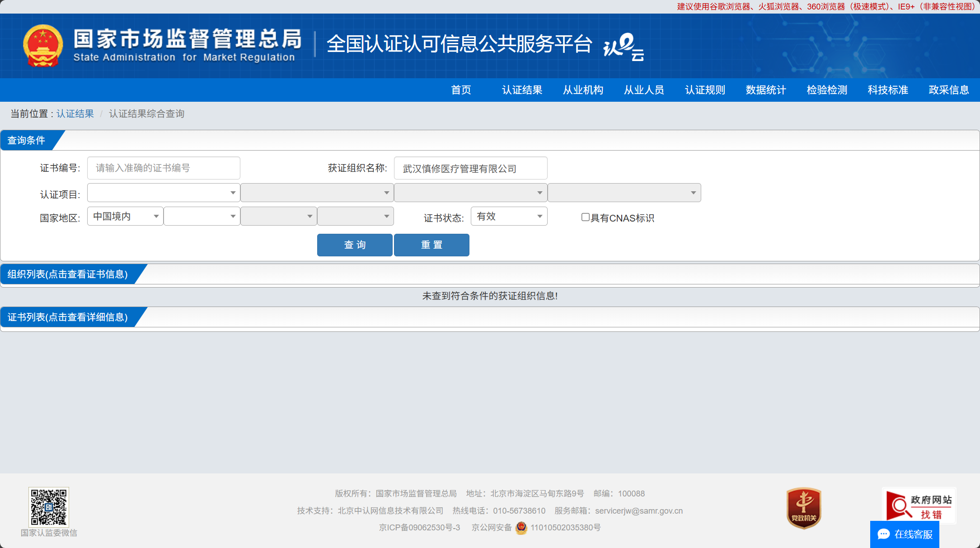Image resolution: width=980 pixels, height=548 pixels.
Task: Click the 认证结果 breadcrumb link
Action: tap(75, 114)
